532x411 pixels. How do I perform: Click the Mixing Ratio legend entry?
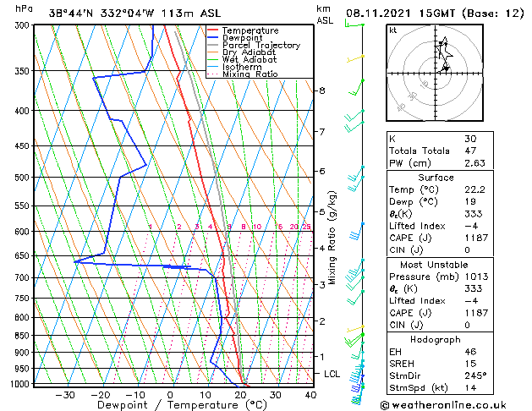(x=243, y=74)
